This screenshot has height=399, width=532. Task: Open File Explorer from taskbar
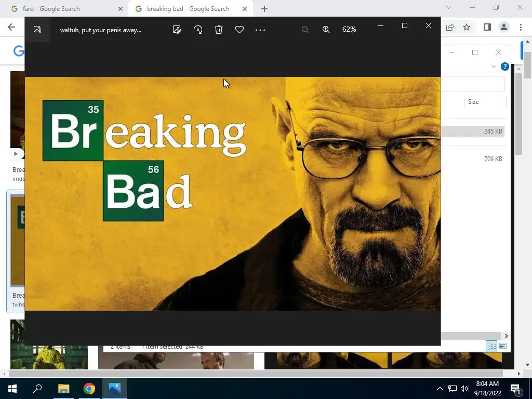click(63, 389)
